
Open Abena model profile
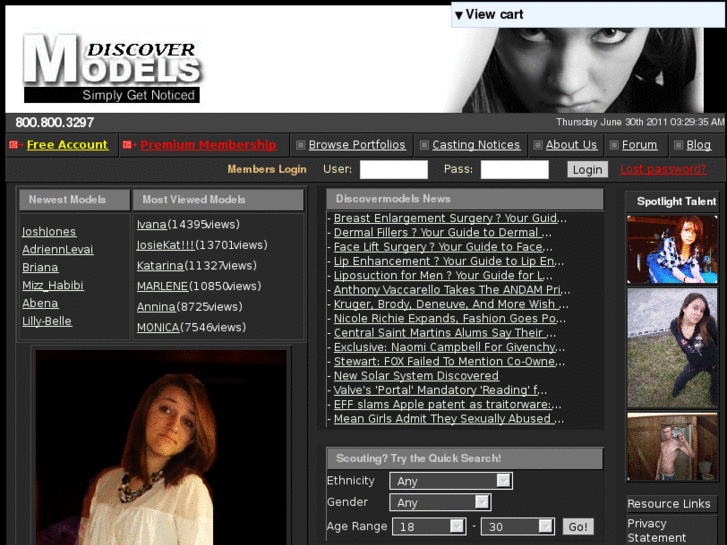click(40, 303)
